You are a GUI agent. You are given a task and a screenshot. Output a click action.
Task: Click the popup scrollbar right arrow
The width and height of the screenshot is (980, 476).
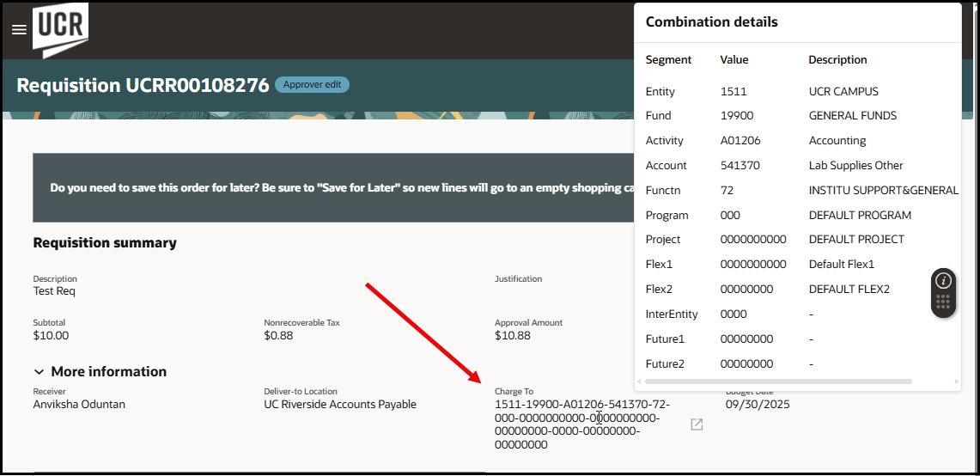pyautogui.click(x=956, y=381)
